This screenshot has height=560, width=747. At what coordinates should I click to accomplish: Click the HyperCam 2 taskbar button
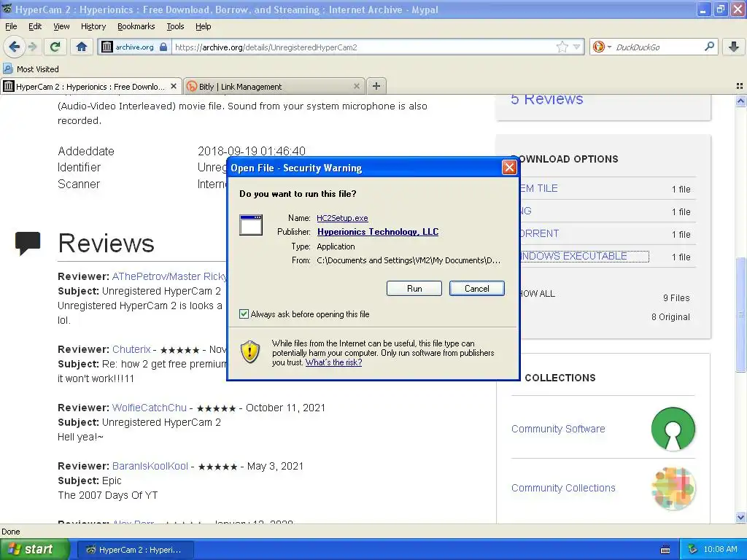coord(135,550)
